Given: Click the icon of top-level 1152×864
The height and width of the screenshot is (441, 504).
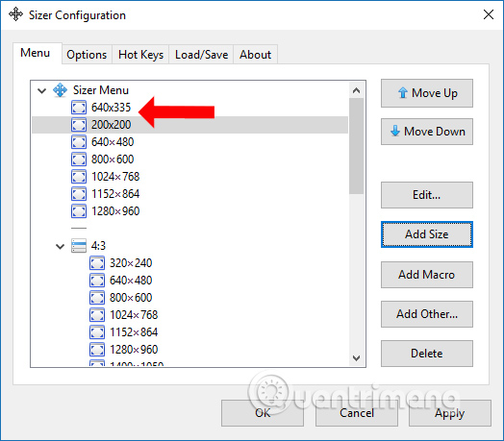Looking at the screenshot, I should click(79, 194).
